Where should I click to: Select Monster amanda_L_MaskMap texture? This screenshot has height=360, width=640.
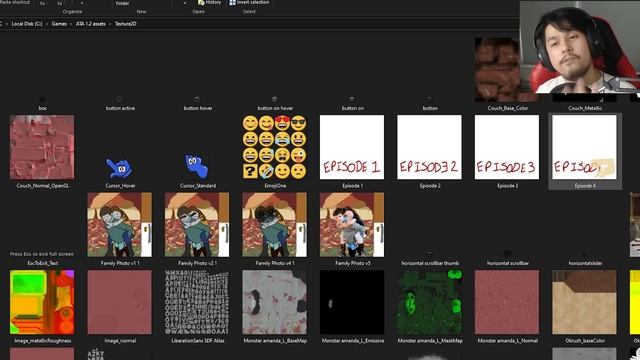tap(429, 302)
